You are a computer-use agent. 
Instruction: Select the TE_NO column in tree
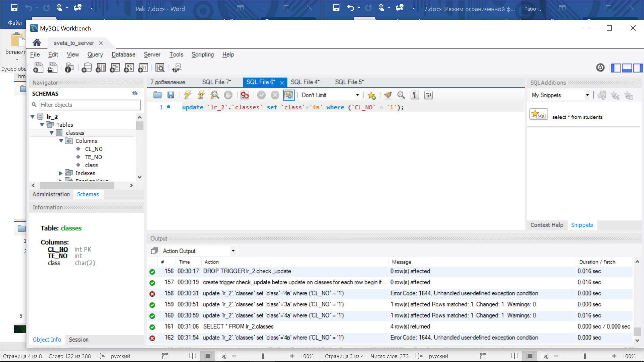click(93, 157)
